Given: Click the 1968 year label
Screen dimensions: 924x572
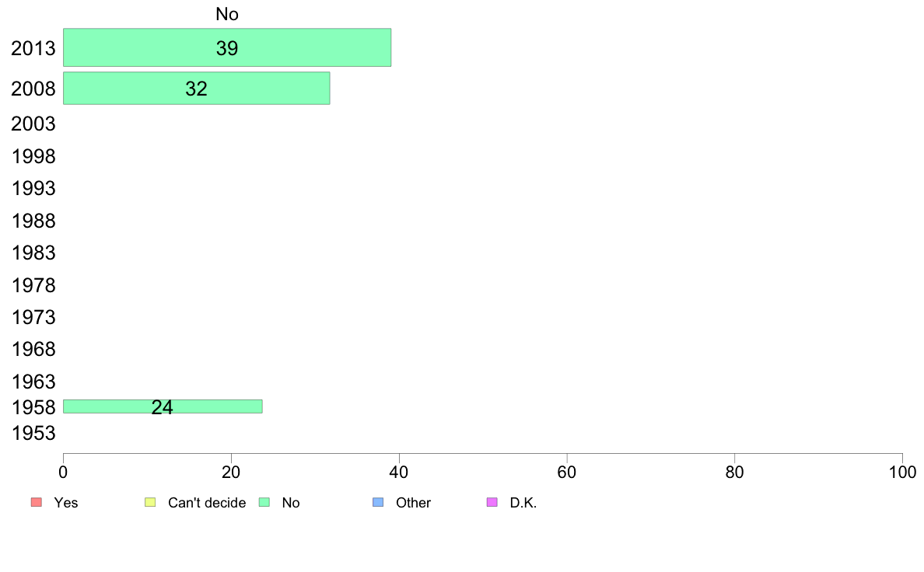Looking at the screenshot, I should coord(33,349).
